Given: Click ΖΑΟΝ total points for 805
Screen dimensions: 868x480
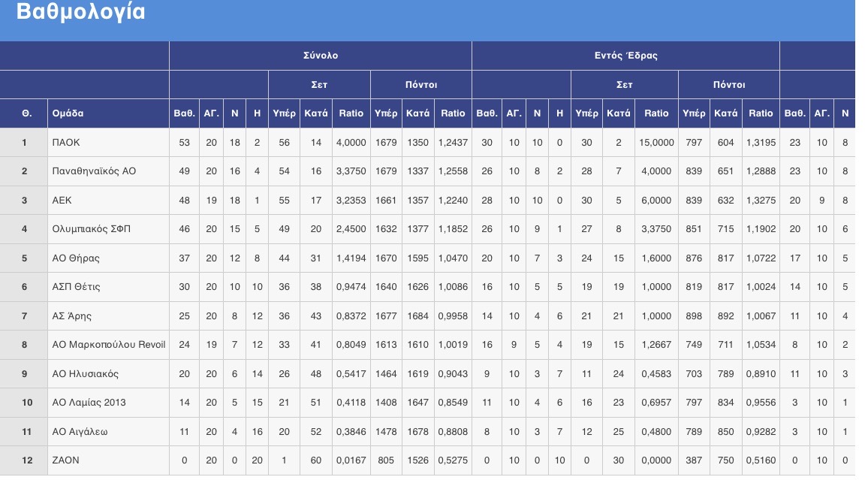Looking at the screenshot, I should (386, 460).
